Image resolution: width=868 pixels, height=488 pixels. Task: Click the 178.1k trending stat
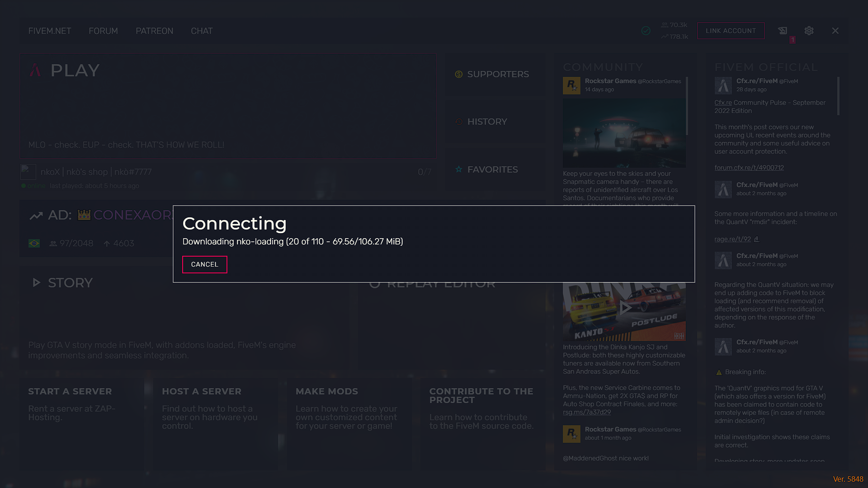pos(675,37)
